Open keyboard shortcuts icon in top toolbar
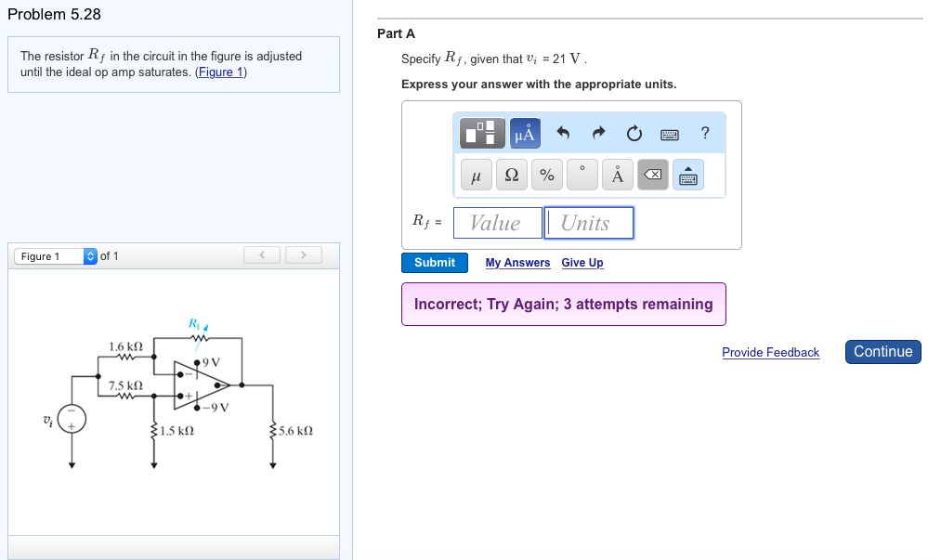 pos(670,134)
